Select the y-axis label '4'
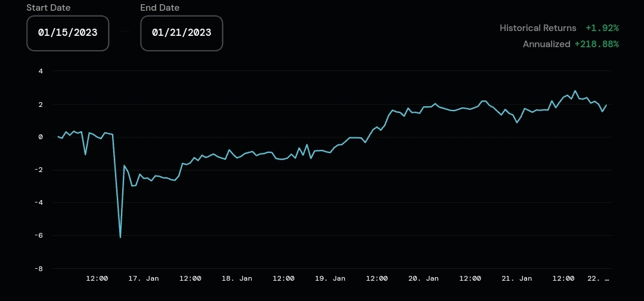644x301 pixels. pos(41,71)
